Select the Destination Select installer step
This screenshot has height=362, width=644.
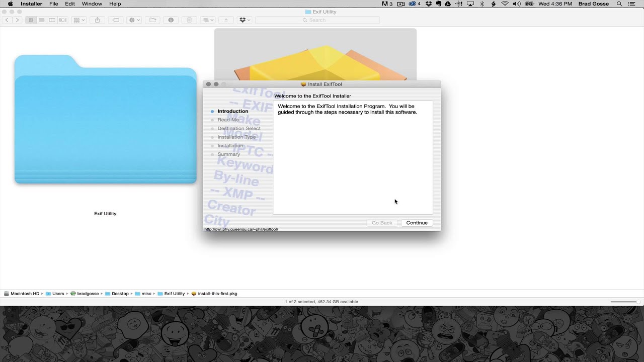[239, 128]
